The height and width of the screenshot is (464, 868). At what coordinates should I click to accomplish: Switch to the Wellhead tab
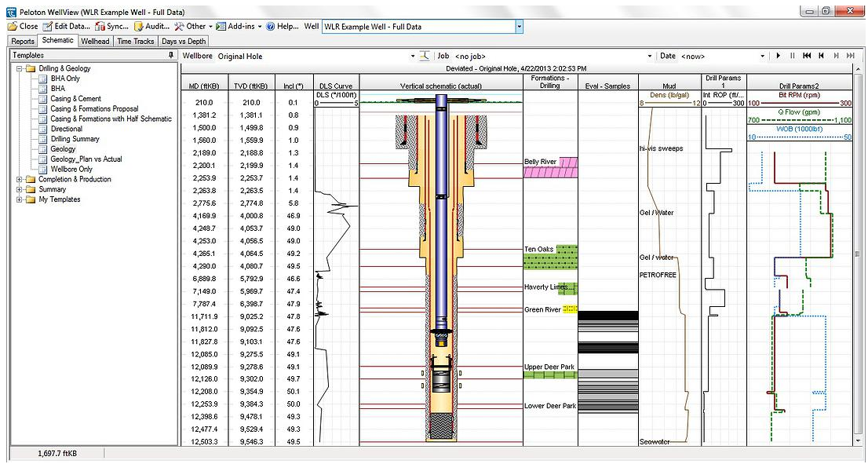95,41
